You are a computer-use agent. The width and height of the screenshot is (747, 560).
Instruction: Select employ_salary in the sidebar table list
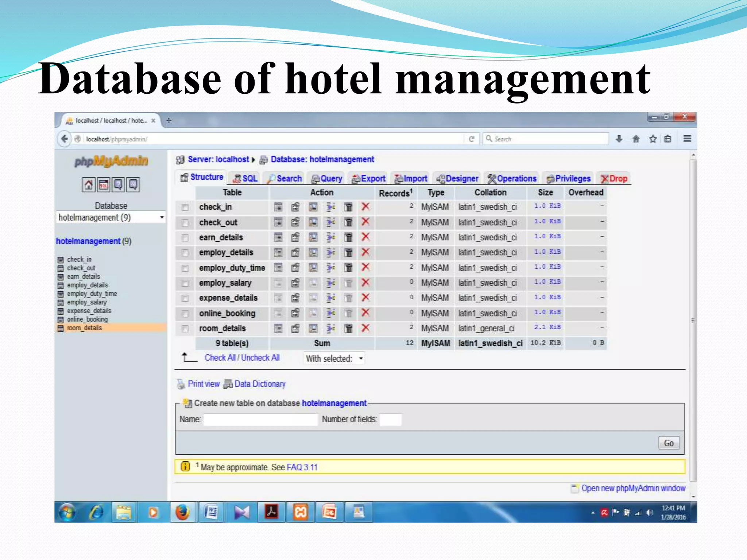click(86, 302)
